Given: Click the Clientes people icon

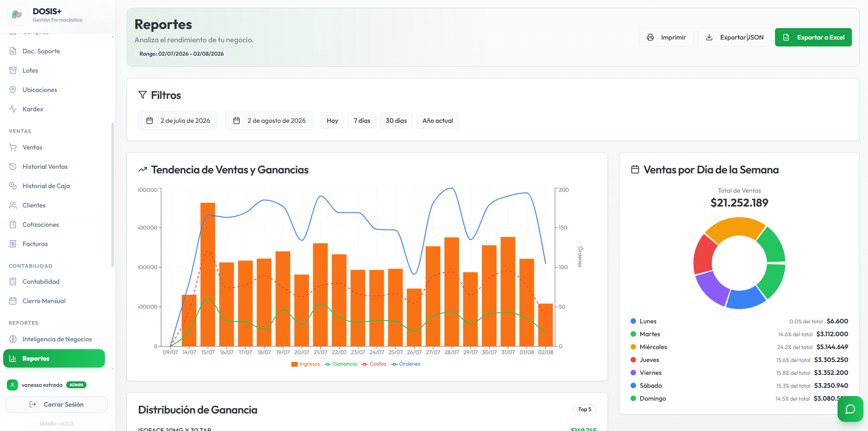Looking at the screenshot, I should click(x=13, y=205).
